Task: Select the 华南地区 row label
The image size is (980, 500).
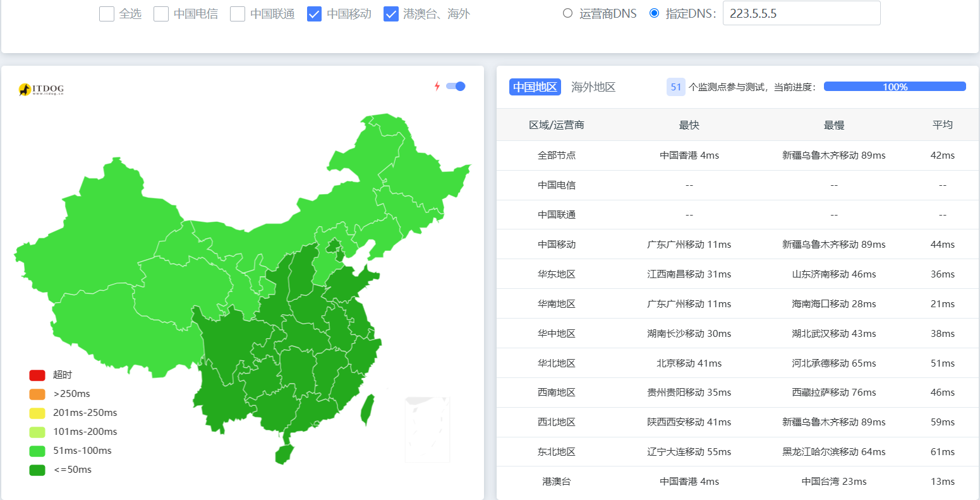Action: (557, 304)
